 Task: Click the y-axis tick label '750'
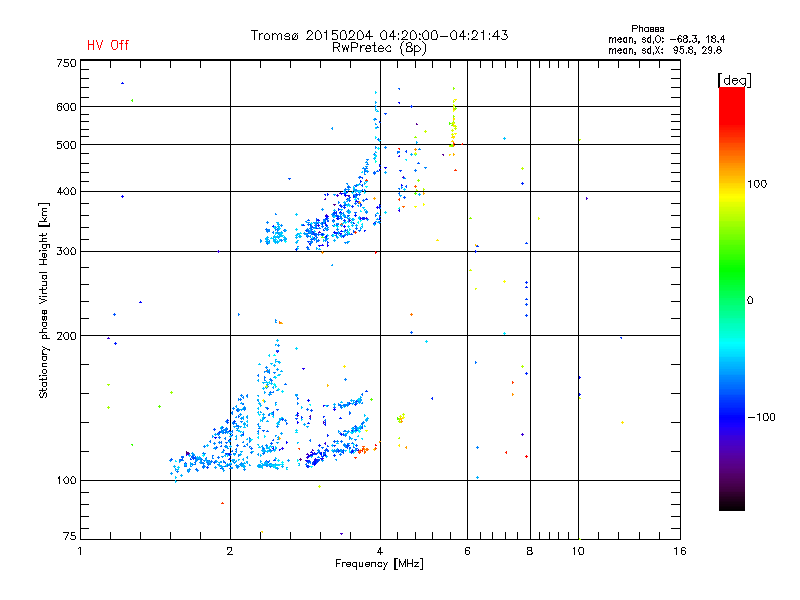point(66,63)
